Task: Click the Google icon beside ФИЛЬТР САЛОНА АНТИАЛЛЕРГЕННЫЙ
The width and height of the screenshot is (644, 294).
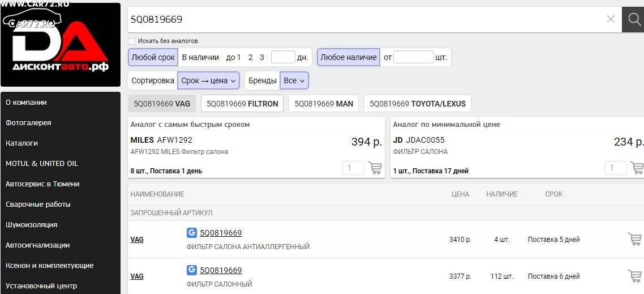Action: pyautogui.click(x=192, y=233)
